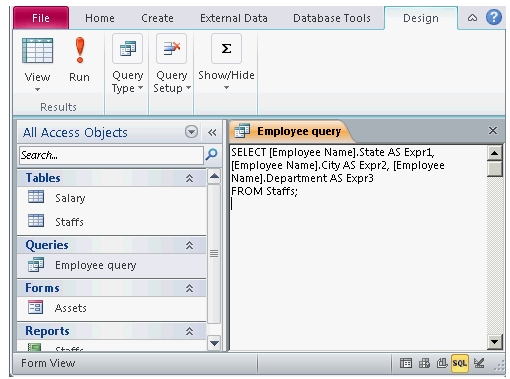Open the View dropdown arrow

coord(37,89)
